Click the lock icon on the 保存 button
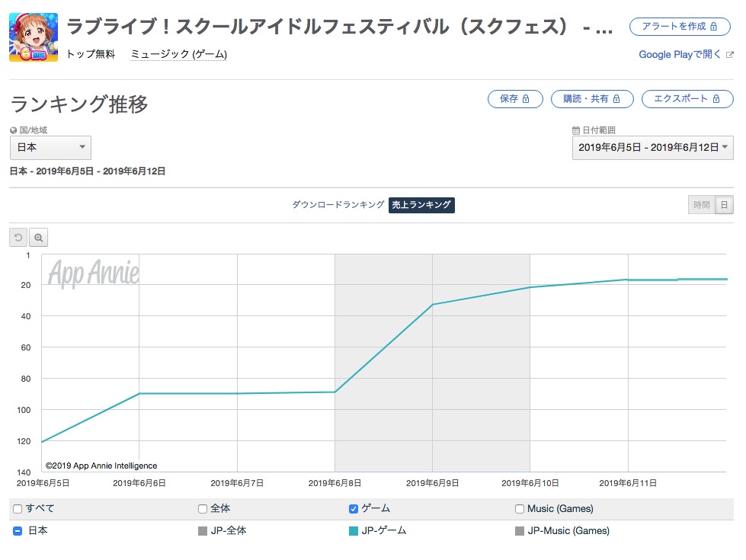 tap(526, 99)
